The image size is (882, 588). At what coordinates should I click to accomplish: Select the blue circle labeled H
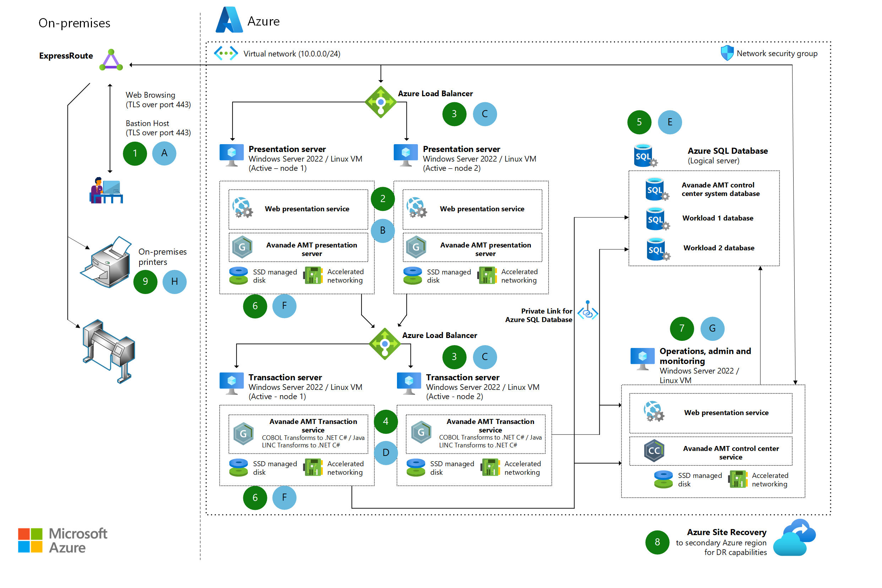tap(175, 282)
